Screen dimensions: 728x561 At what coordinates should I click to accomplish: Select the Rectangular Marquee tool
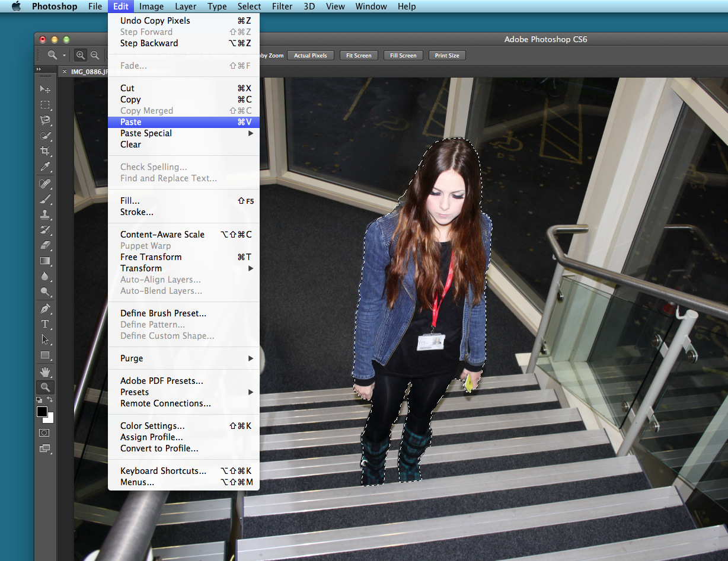[x=45, y=105]
